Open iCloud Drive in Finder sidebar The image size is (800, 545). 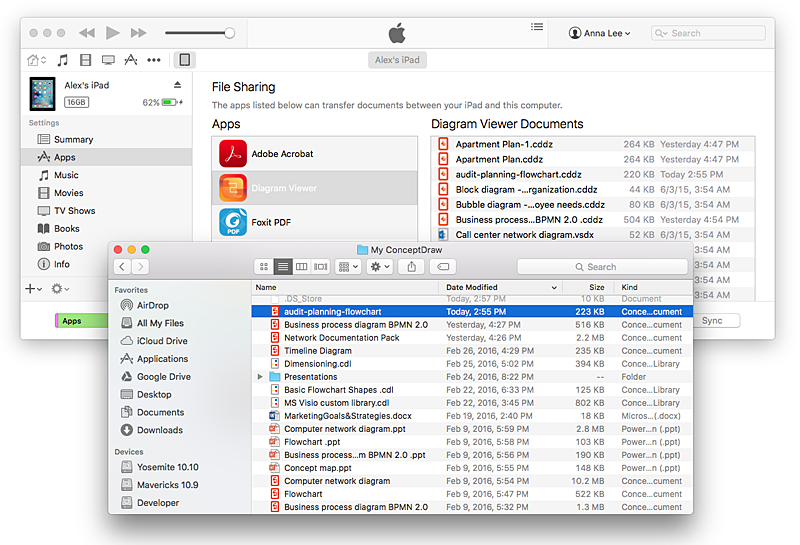click(154, 341)
